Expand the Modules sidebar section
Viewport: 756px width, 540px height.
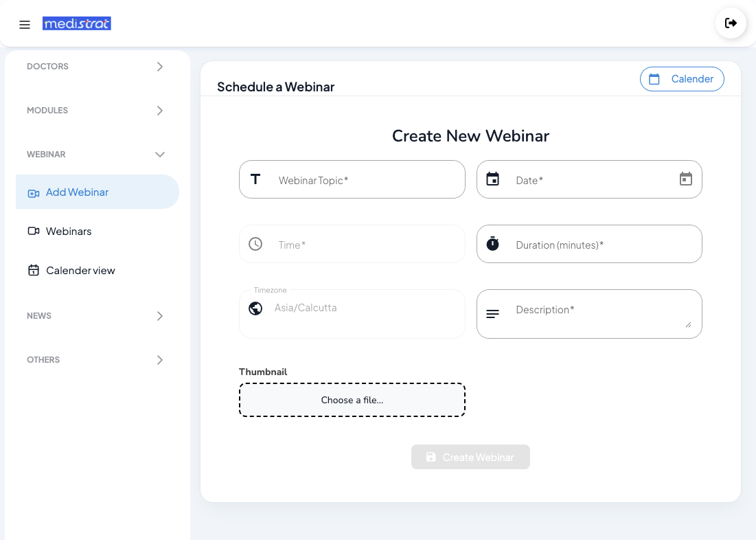(x=159, y=111)
